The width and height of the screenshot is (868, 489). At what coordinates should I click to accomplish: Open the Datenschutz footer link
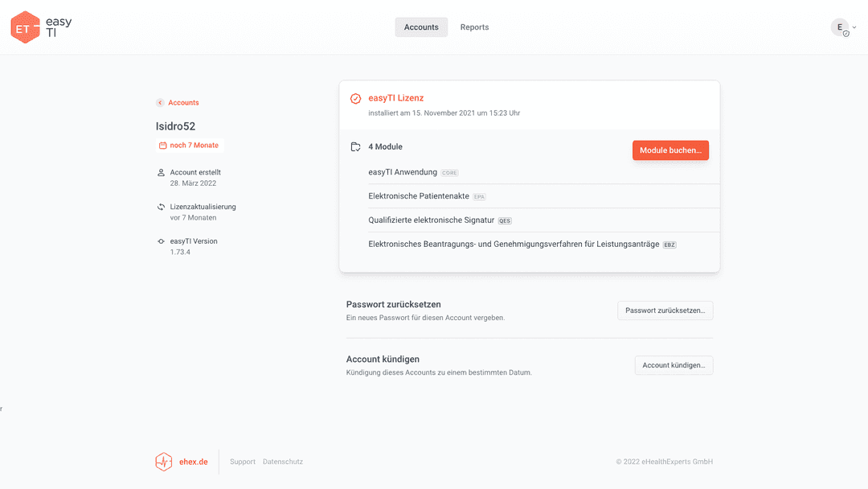pyautogui.click(x=283, y=462)
